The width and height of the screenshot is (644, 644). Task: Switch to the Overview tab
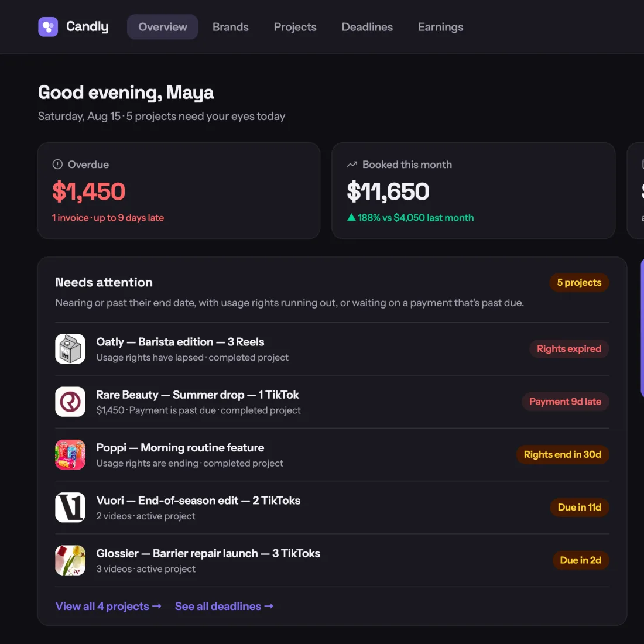pos(163,27)
